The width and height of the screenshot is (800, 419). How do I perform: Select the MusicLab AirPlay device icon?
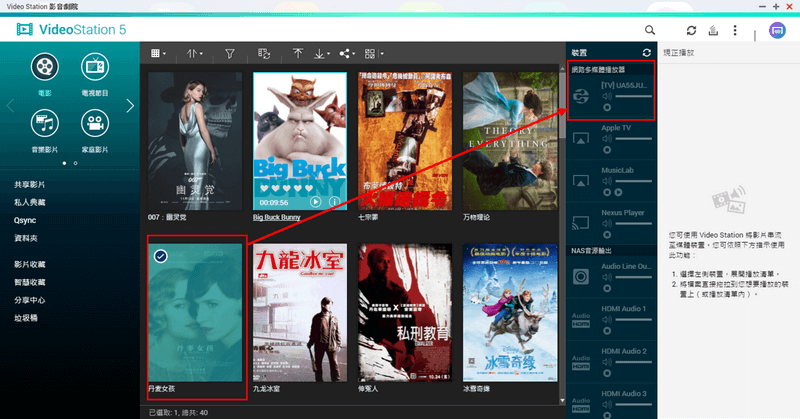coord(581,181)
